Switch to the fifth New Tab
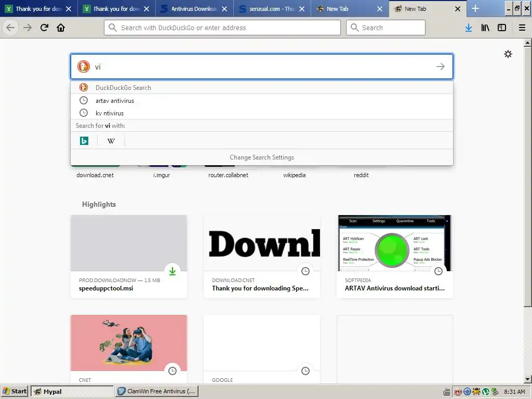Image resolution: width=532 pixels, height=399 pixels. (350, 9)
